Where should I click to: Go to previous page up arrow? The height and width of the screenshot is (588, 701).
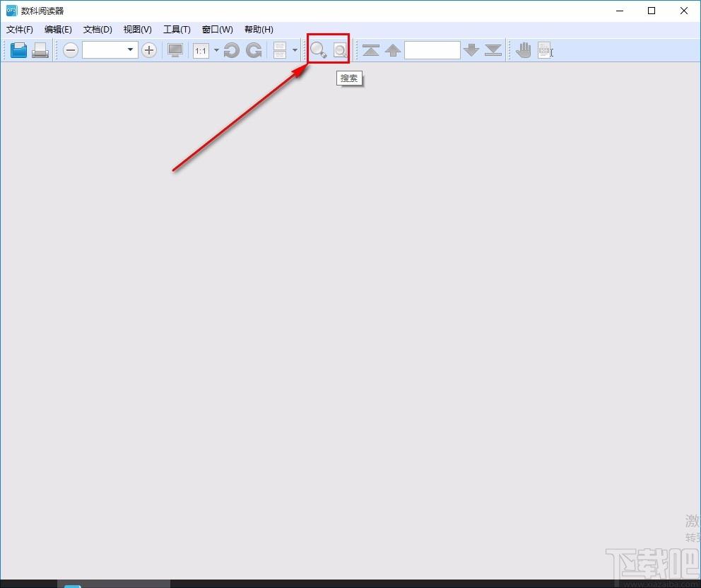pos(392,50)
